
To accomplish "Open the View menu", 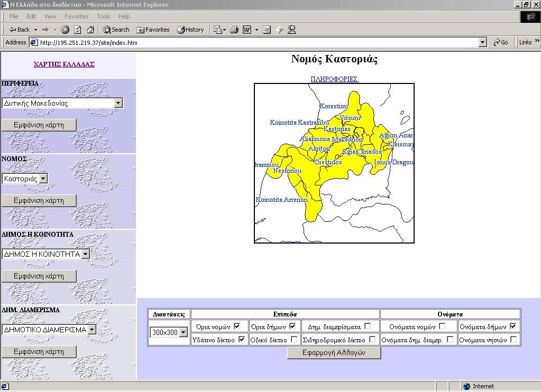I will click(x=50, y=16).
